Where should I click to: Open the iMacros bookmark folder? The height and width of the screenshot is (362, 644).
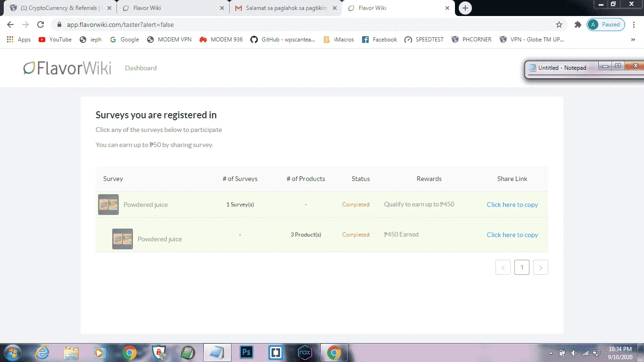[x=339, y=40]
